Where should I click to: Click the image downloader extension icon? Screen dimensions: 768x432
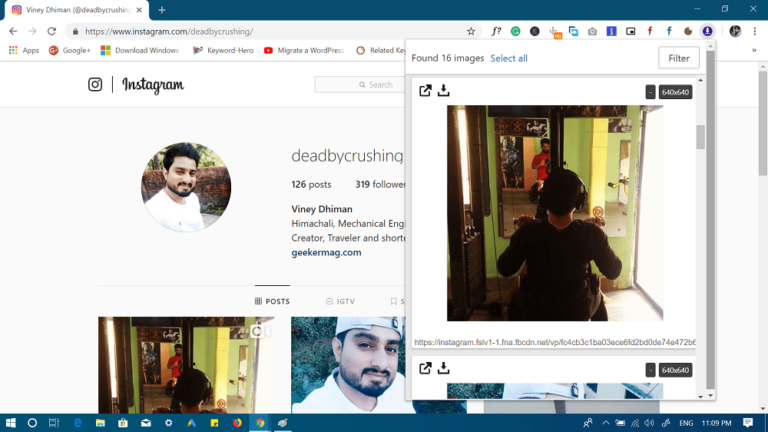tap(707, 31)
